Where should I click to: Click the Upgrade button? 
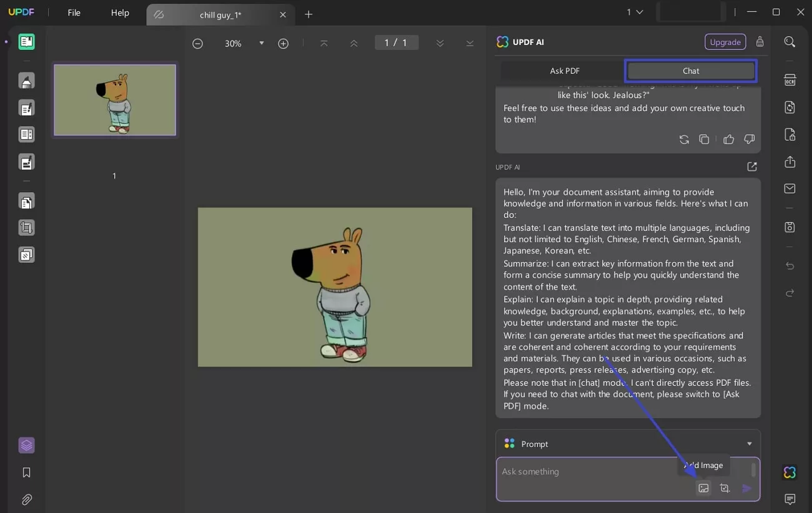coord(725,42)
